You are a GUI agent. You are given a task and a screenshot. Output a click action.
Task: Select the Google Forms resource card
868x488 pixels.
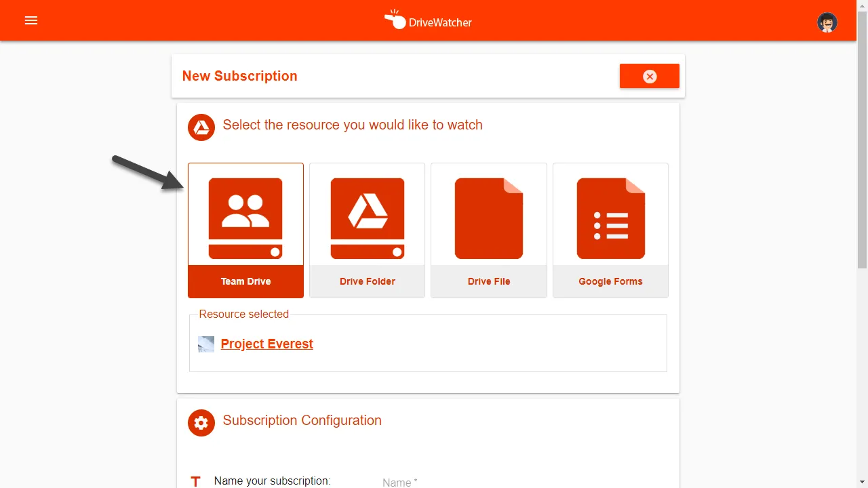click(610, 230)
